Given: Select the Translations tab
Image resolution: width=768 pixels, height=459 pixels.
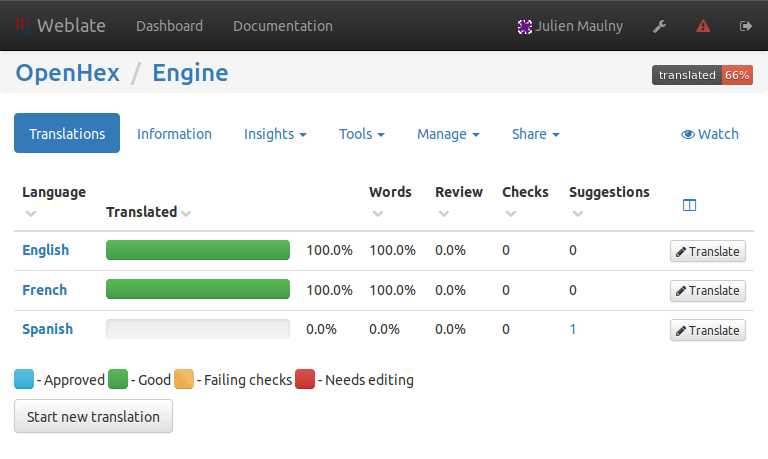Looking at the screenshot, I should pyautogui.click(x=67, y=133).
